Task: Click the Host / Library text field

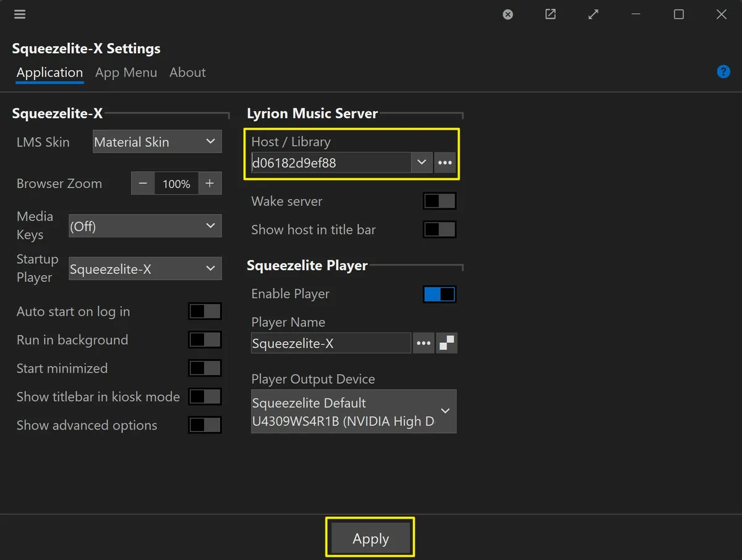Action: click(x=331, y=163)
